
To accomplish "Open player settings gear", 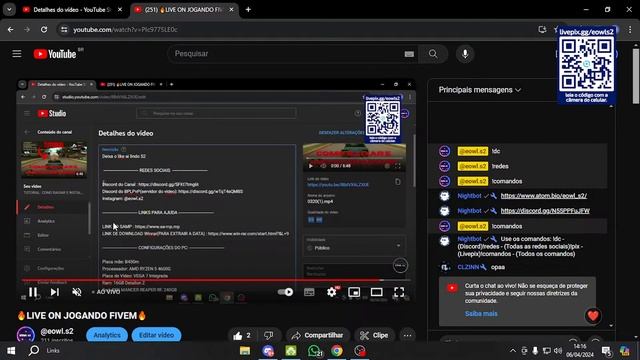I will [332, 292].
